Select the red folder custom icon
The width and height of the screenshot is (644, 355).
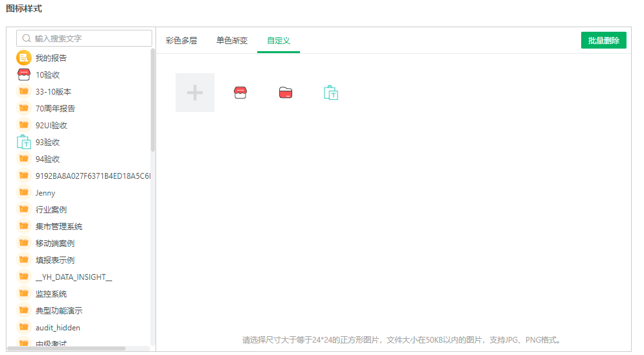click(x=286, y=93)
